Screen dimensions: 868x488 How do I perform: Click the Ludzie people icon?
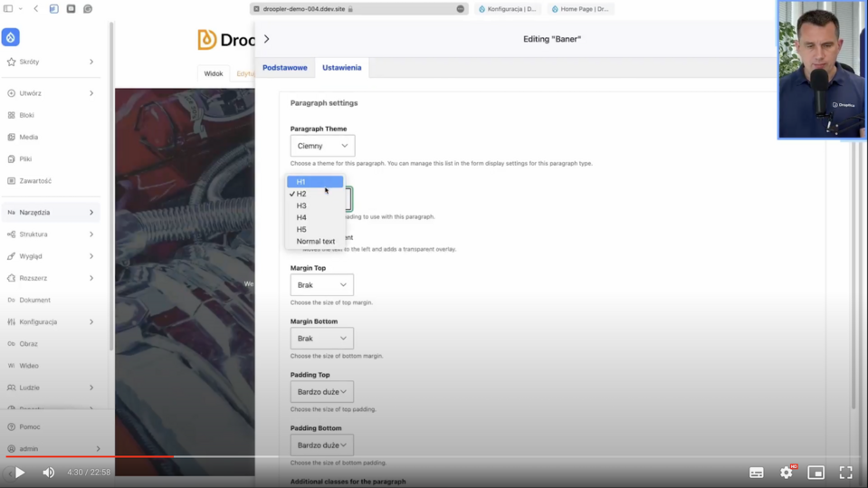11,388
